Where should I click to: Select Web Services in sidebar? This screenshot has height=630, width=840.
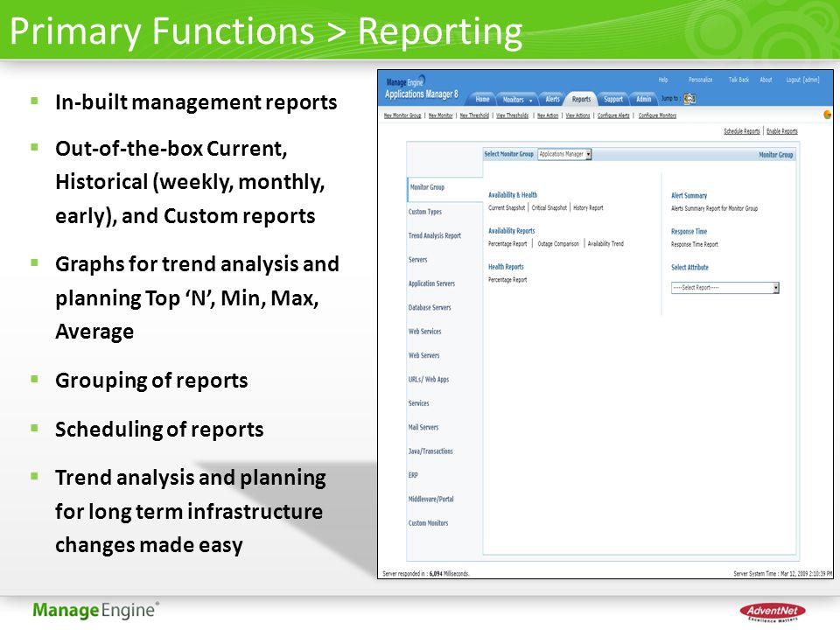pos(425,332)
